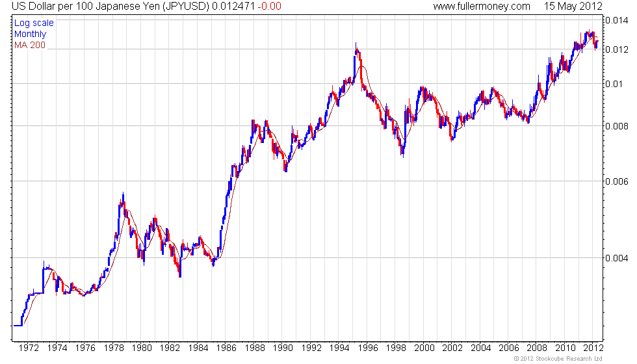The width and height of the screenshot is (637, 364).
Task: Click the 1978 x-axis label
Action: pyautogui.click(x=114, y=348)
